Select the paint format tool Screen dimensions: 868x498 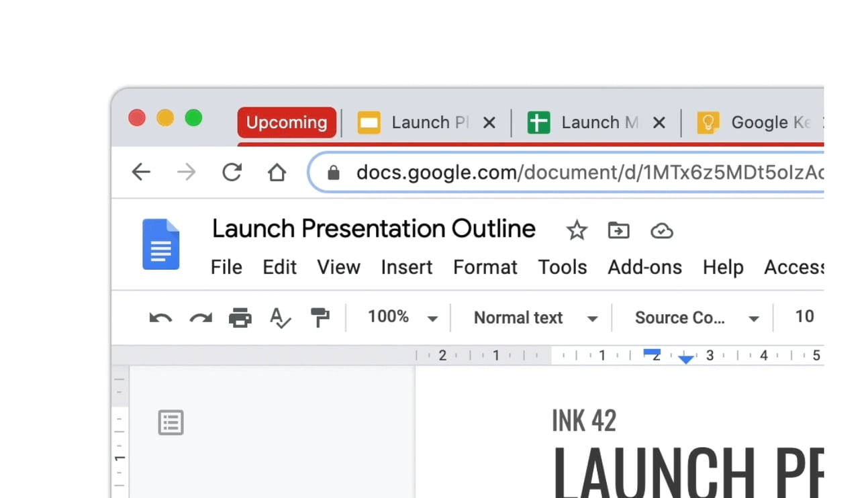tap(320, 317)
